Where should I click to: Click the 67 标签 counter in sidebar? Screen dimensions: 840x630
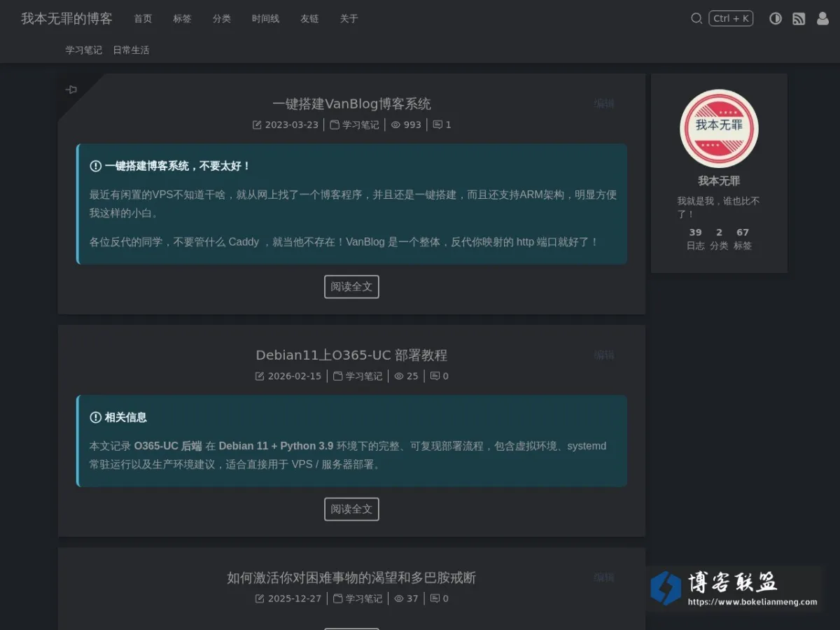(x=743, y=239)
